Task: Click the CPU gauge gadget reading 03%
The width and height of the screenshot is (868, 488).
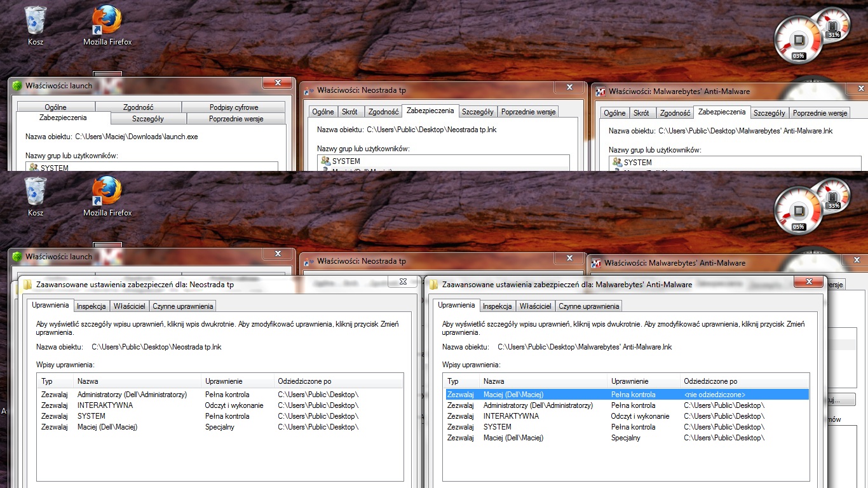Action: click(x=798, y=41)
